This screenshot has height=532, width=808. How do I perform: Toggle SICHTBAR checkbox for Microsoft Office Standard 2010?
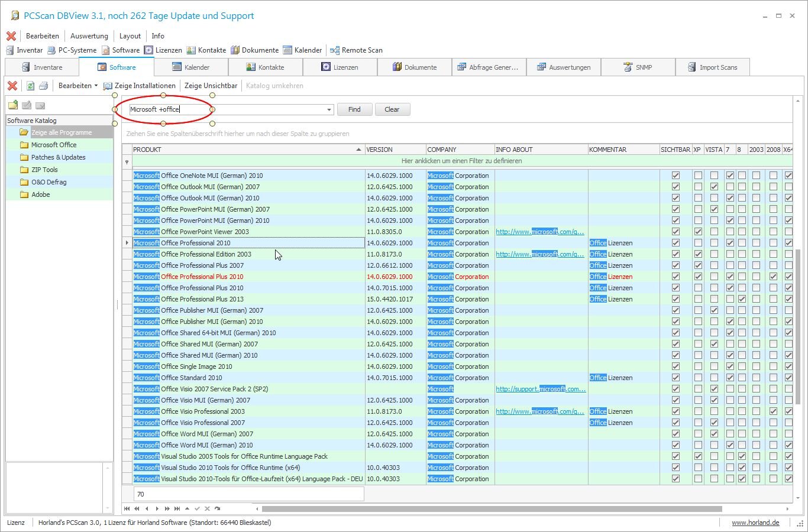(676, 378)
